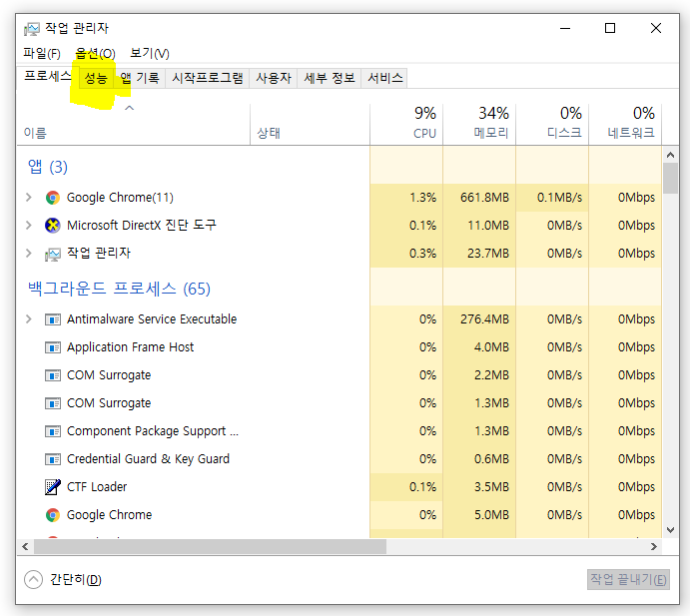Click the 23.7MB memory value

[x=488, y=253]
